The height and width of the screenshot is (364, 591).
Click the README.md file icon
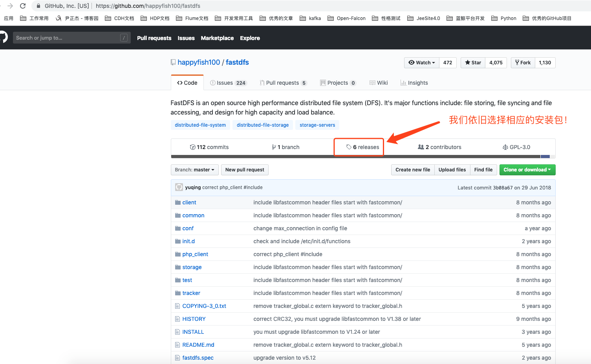(177, 345)
